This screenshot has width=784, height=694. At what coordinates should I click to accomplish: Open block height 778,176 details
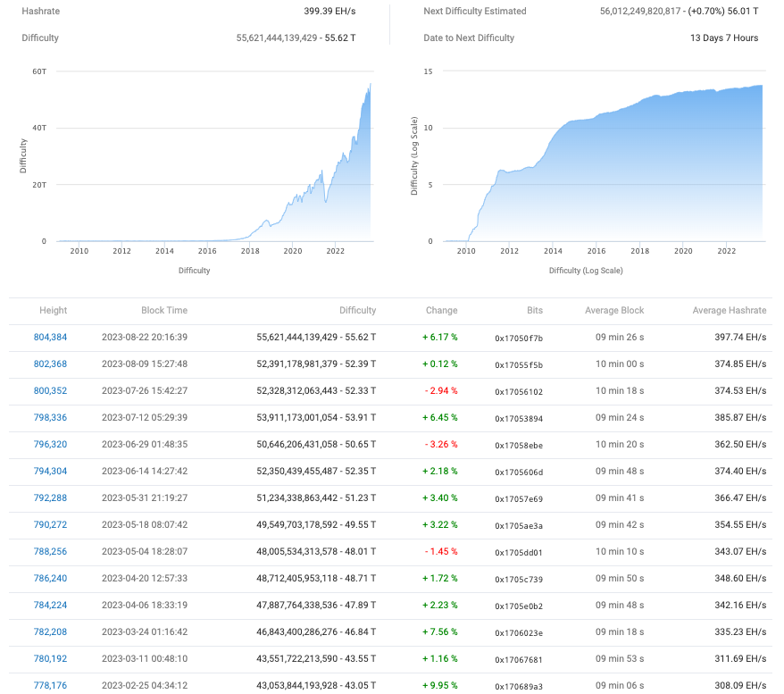53,685
